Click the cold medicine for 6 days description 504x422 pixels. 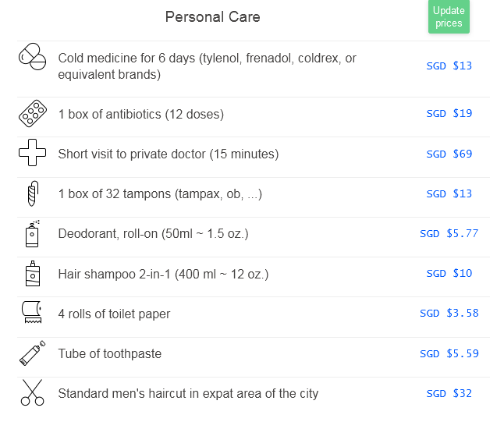coord(207,66)
